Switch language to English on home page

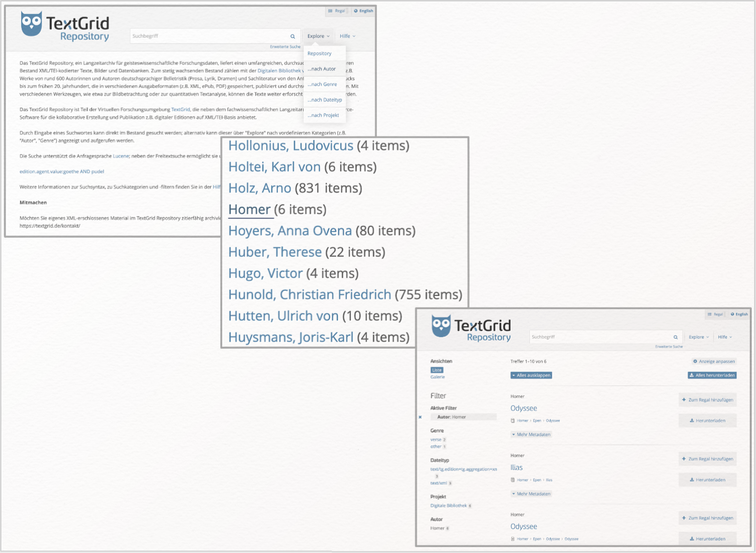click(x=364, y=11)
